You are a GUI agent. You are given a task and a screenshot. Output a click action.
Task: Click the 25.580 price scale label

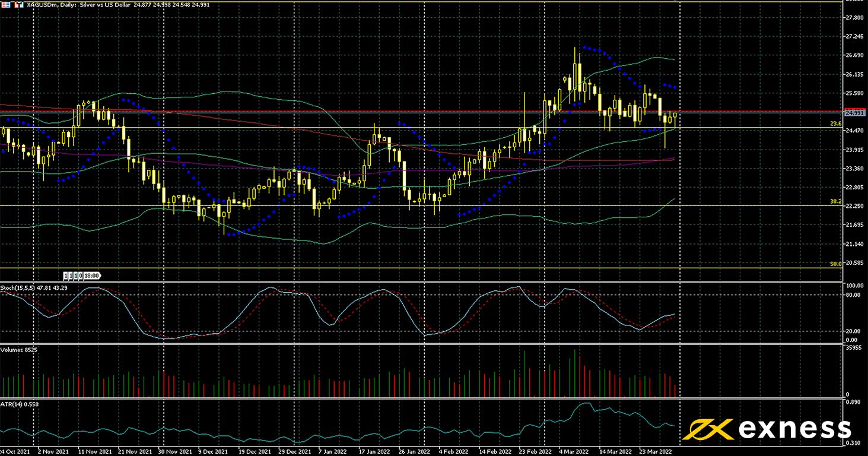click(855, 93)
